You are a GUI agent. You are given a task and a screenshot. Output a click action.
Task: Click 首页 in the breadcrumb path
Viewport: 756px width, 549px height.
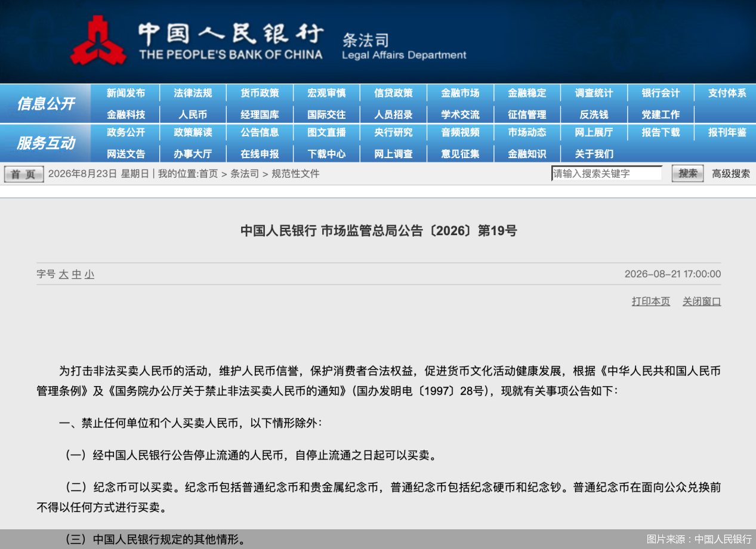(208, 174)
